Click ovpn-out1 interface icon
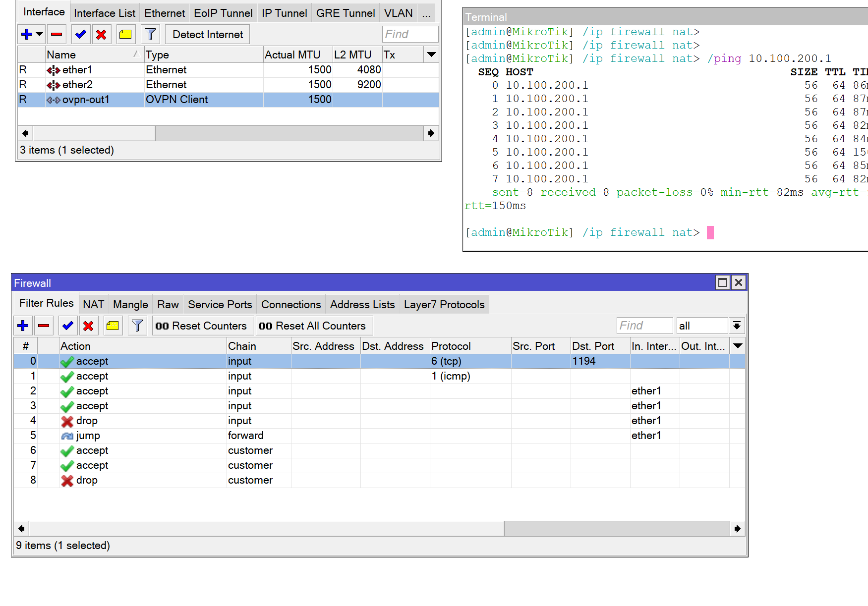868x606 pixels. coord(53,100)
